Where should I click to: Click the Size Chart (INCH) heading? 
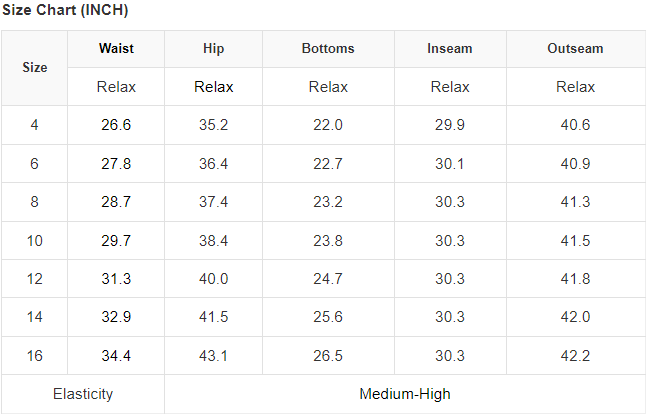coord(65,11)
